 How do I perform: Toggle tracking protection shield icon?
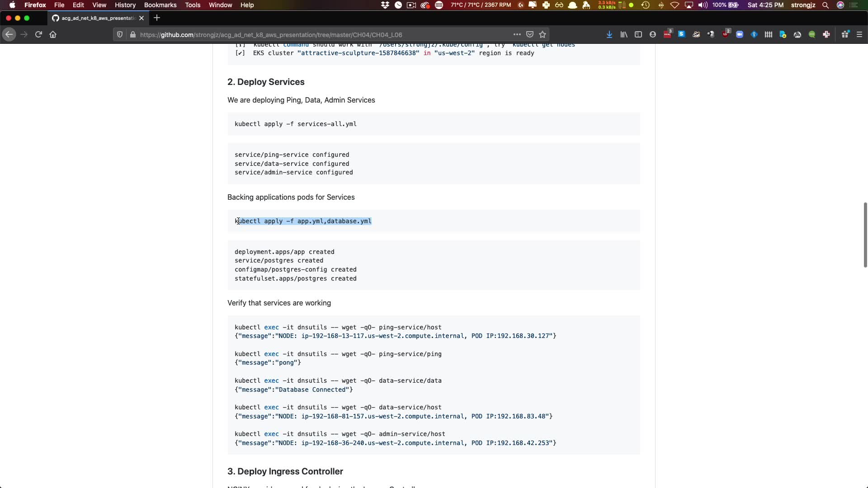120,34
